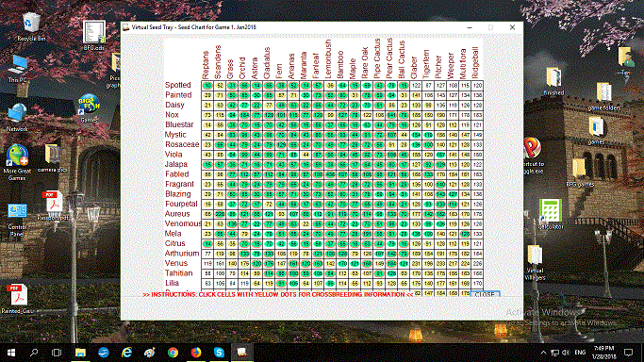Open the BFG games folder

pos(580,173)
